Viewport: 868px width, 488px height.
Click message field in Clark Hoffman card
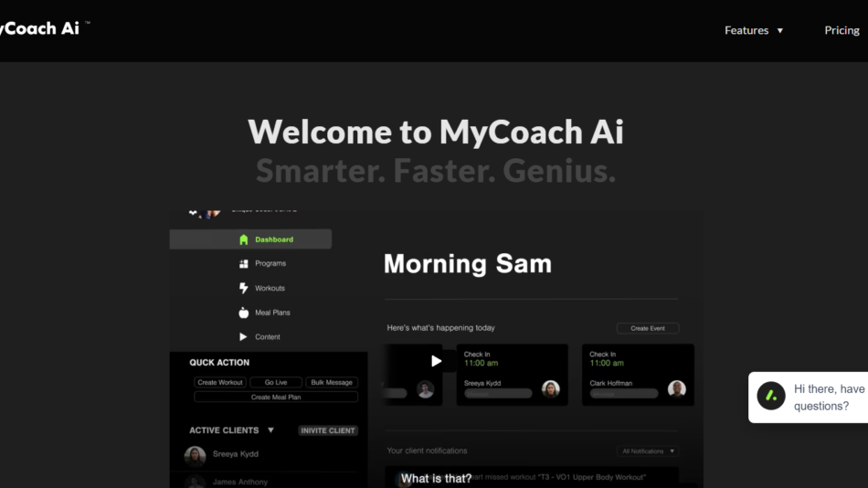pos(624,394)
